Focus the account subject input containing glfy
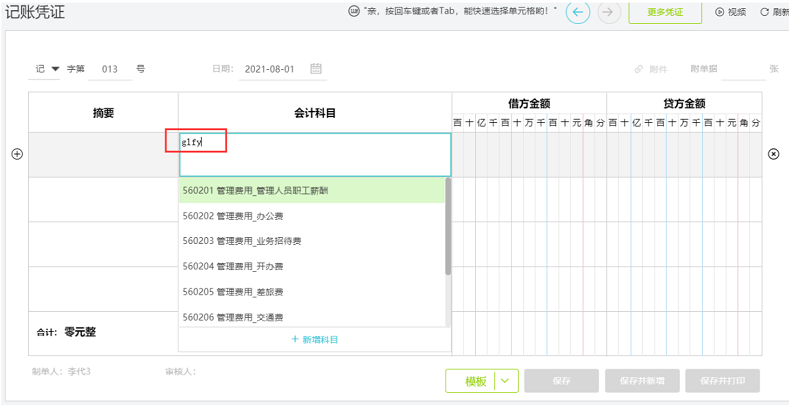This screenshot has width=789, height=405. coord(315,154)
